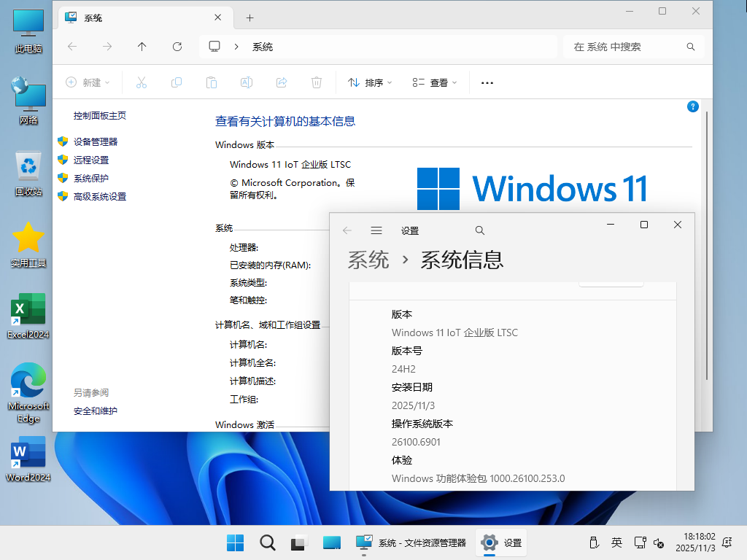Open the Settings navigation menu icon
The width and height of the screenshot is (747, 560).
(376, 230)
